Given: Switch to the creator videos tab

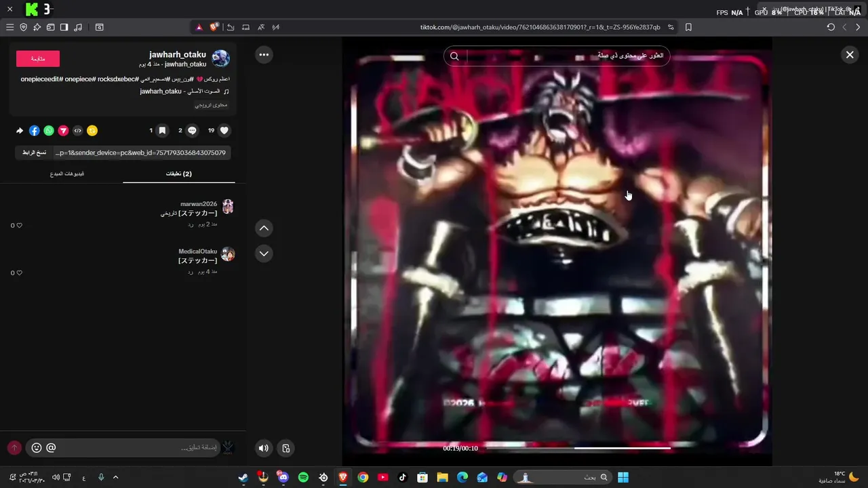Looking at the screenshot, I should tap(67, 174).
